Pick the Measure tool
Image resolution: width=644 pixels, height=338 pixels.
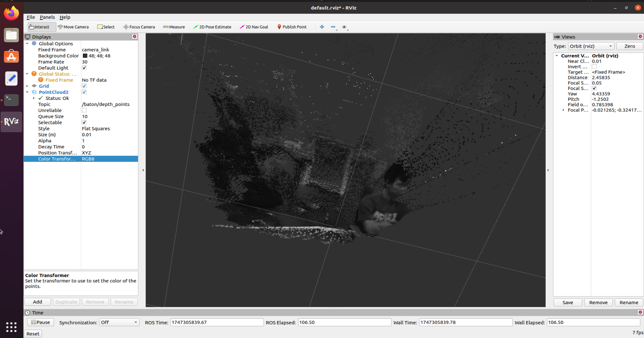coord(174,27)
